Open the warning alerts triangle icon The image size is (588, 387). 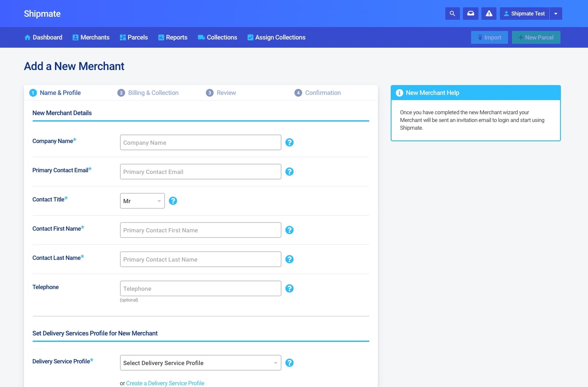click(x=489, y=14)
